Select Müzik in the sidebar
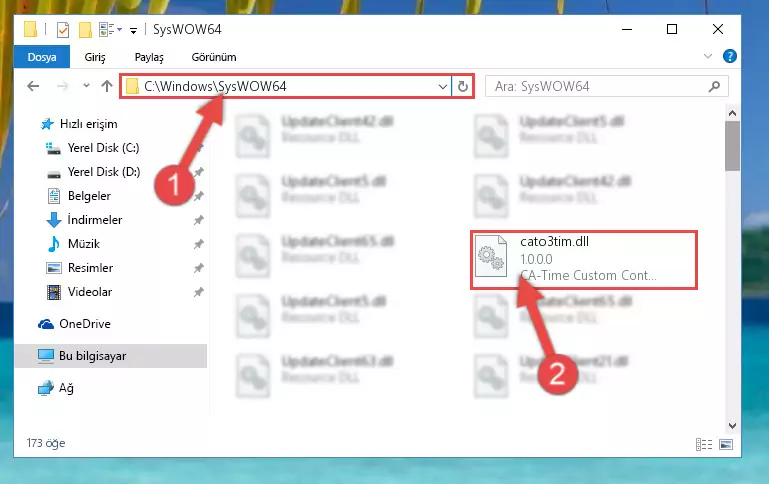This screenshot has height=484, width=769. (x=84, y=244)
